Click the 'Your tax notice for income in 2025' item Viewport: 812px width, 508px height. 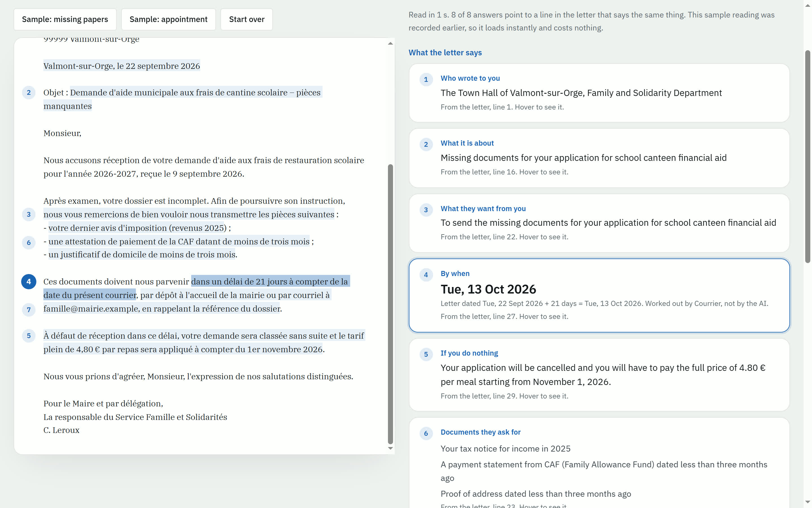pos(505,449)
